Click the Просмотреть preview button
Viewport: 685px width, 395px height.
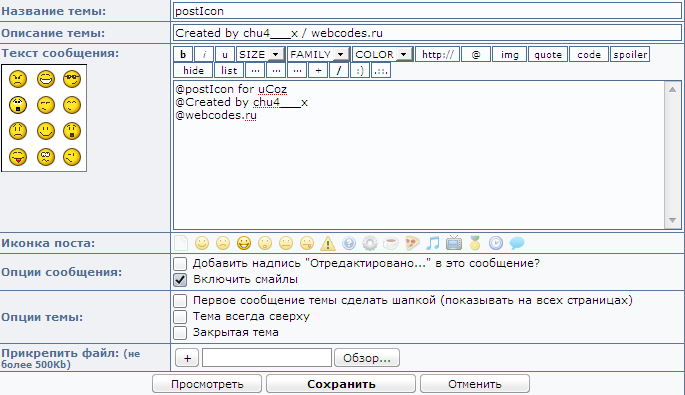[207, 384]
